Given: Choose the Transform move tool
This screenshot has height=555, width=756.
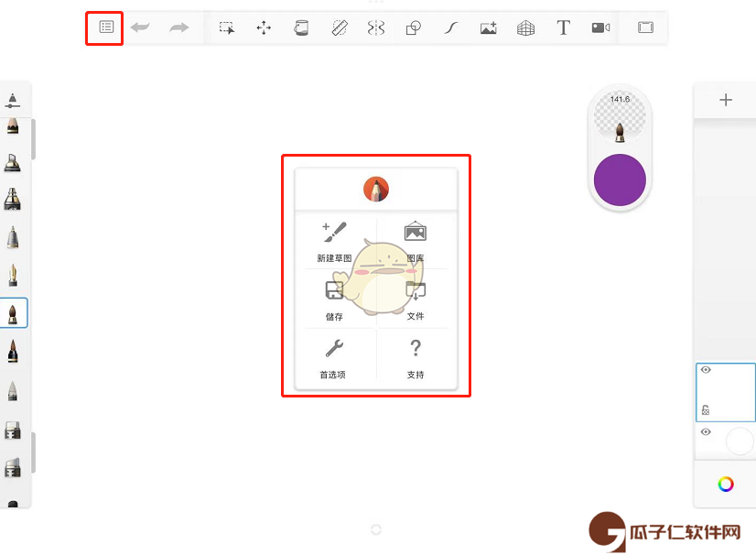Looking at the screenshot, I should point(264,28).
